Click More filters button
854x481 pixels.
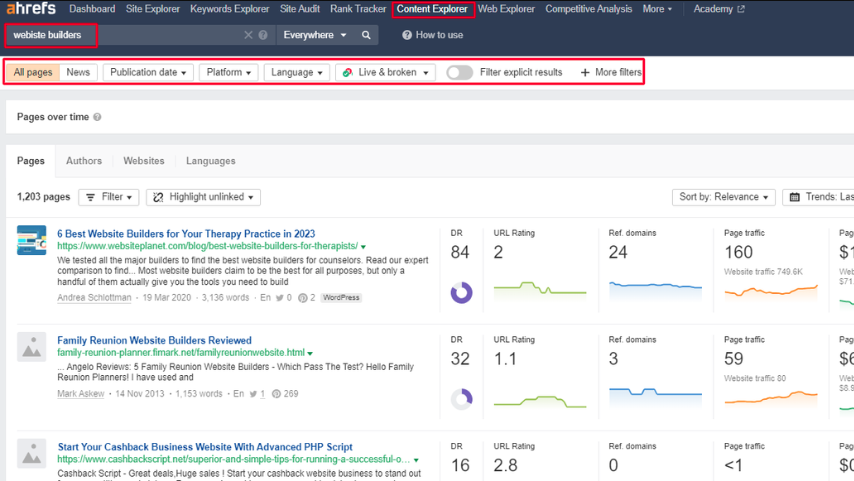click(611, 72)
